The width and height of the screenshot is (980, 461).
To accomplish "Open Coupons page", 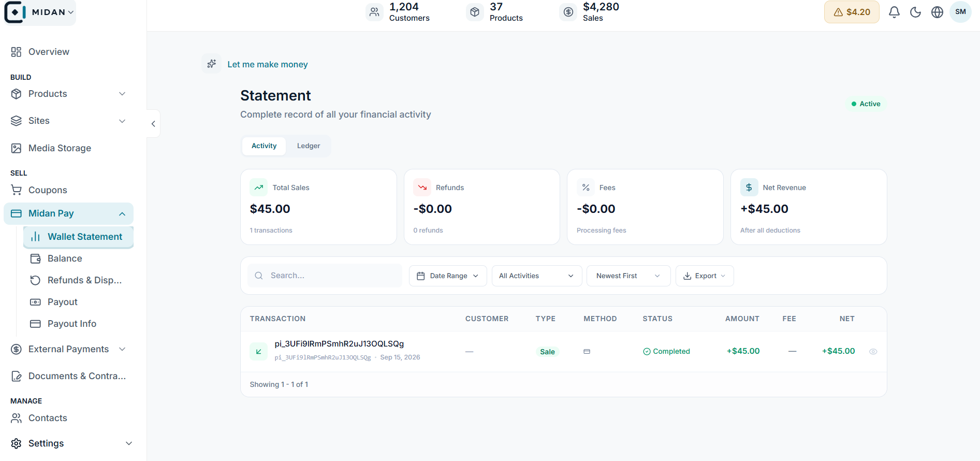I will point(48,190).
